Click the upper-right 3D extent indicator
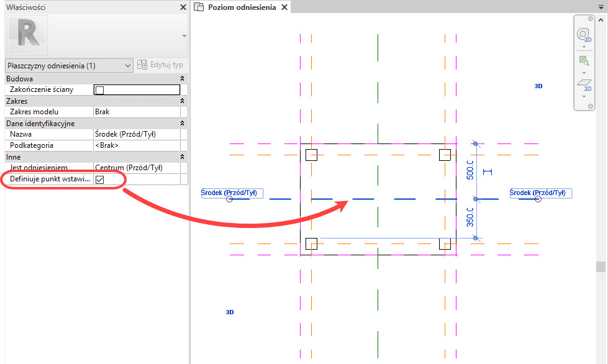This screenshot has height=364, width=608. point(538,86)
